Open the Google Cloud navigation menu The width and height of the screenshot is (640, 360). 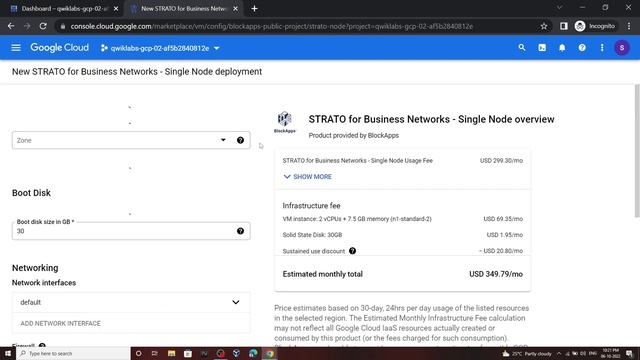pyautogui.click(x=16, y=48)
